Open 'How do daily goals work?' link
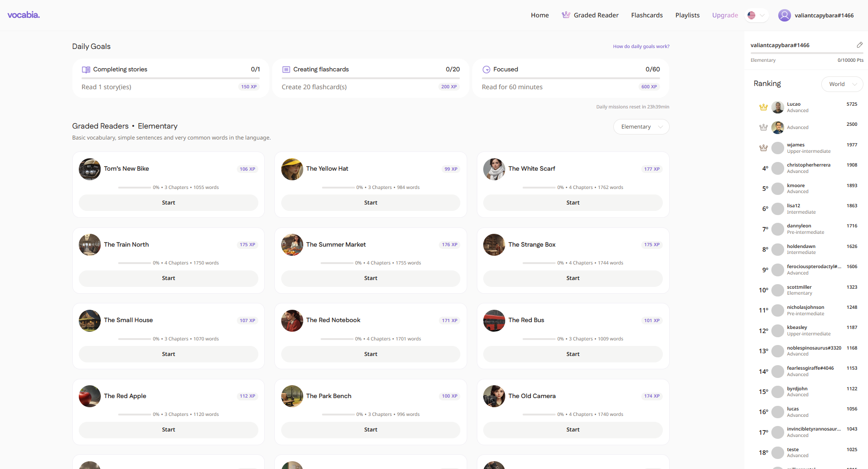The height and width of the screenshot is (469, 868). 641,47
